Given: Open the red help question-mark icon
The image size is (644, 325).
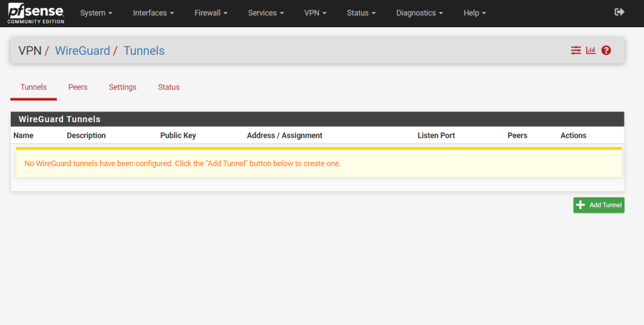Looking at the screenshot, I should coord(606,50).
